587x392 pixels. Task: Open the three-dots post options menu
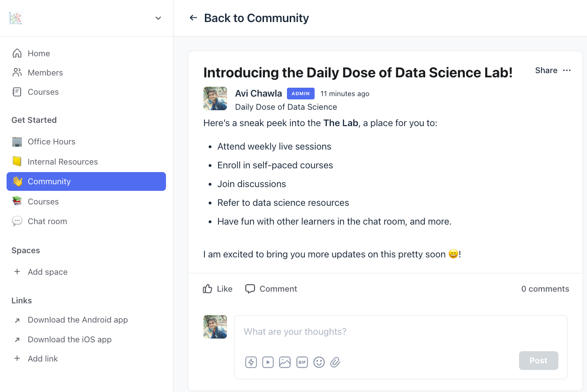point(567,70)
